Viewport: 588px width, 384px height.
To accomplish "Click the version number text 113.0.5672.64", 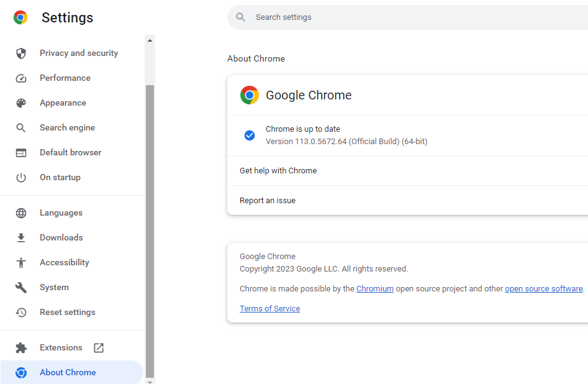I will click(x=320, y=142).
